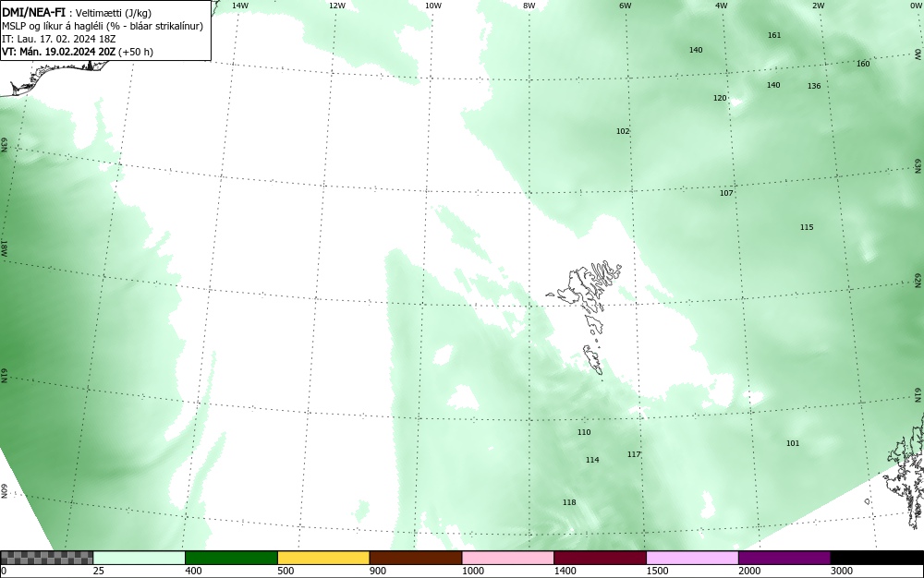
Task: Click the "140" value beside 136
Action: pos(773,85)
